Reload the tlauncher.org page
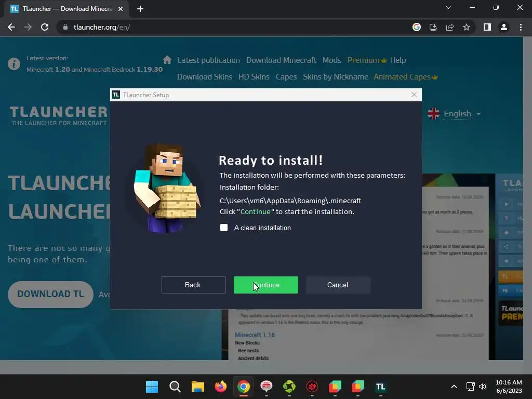The height and width of the screenshot is (399, 532). (x=45, y=27)
